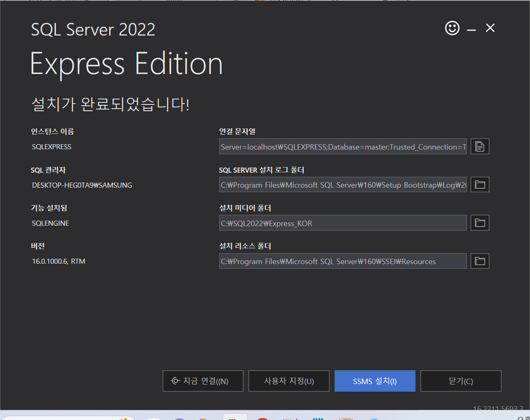The height and width of the screenshot is (420, 530).
Task: Click the setup log folder path field
Action: click(343, 185)
